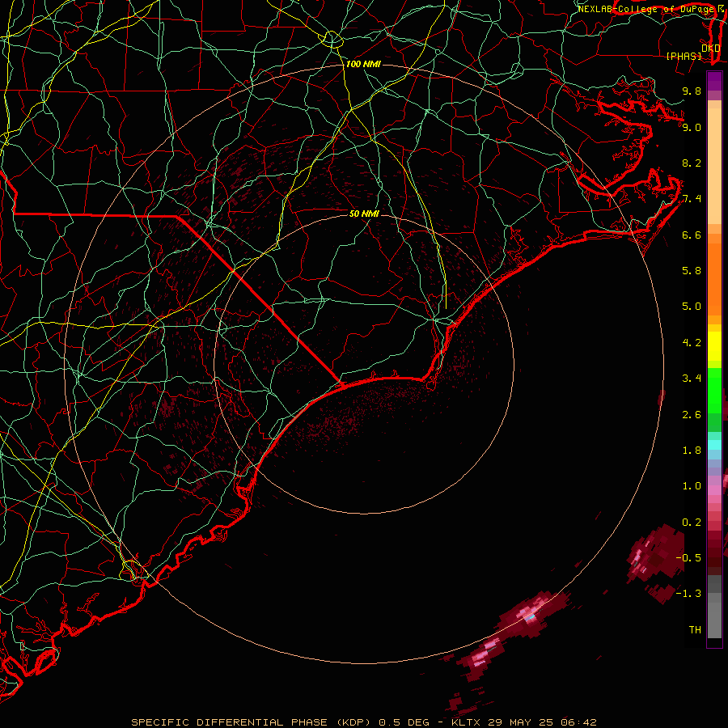Pick the orange legend color band
The width and height of the screenshot is (728, 728).
tap(714, 278)
